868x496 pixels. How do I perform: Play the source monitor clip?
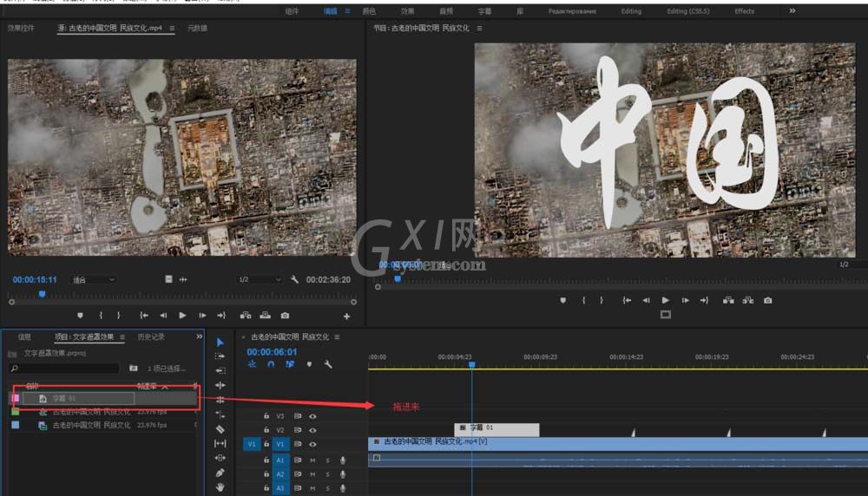point(182,315)
